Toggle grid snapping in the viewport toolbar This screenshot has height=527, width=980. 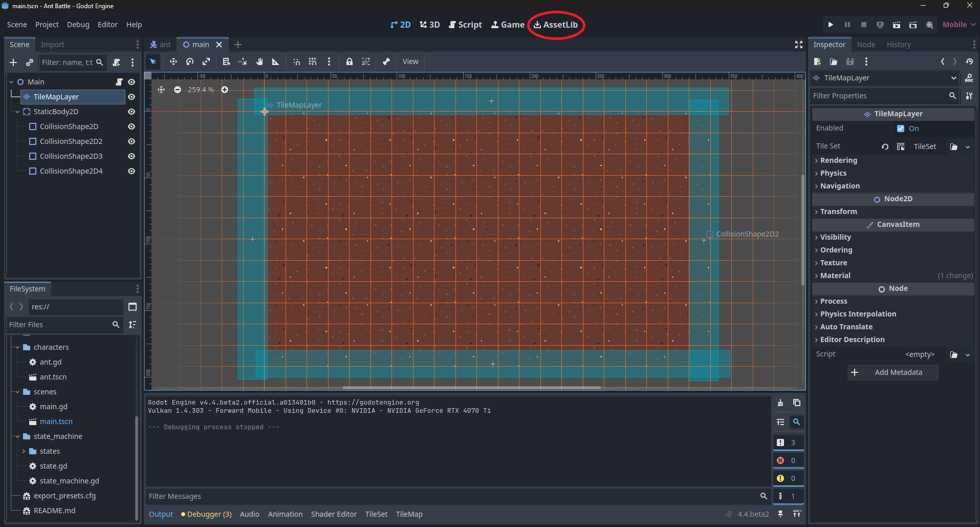[x=313, y=61]
